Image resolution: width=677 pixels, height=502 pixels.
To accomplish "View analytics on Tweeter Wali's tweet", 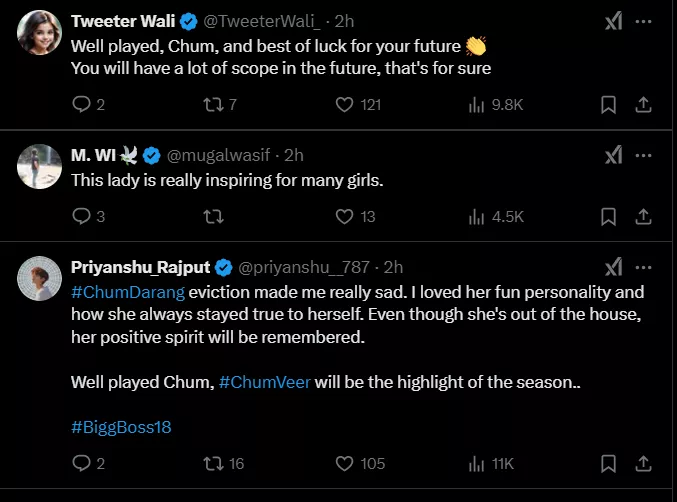I will (476, 104).
